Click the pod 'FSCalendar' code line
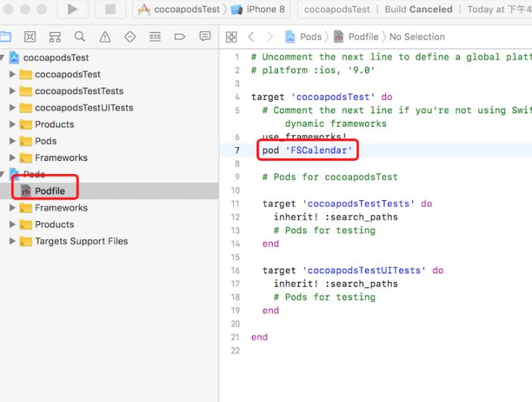Viewport: 532px width, 402px height. (307, 150)
